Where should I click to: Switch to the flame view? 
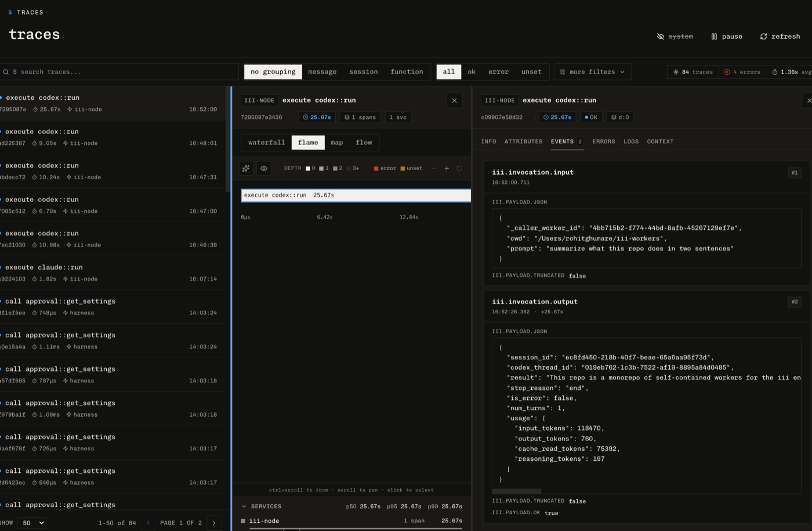click(x=308, y=143)
